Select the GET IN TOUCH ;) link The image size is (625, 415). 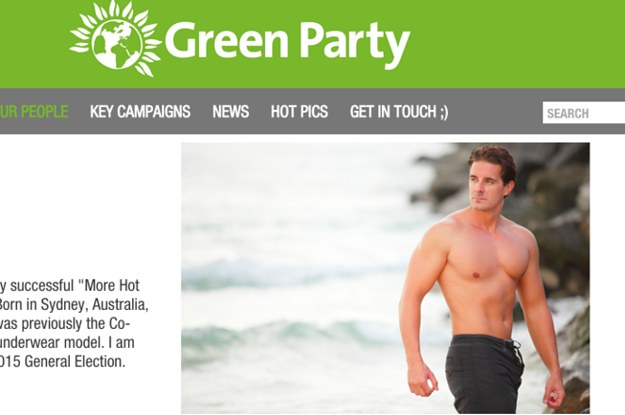[399, 112]
